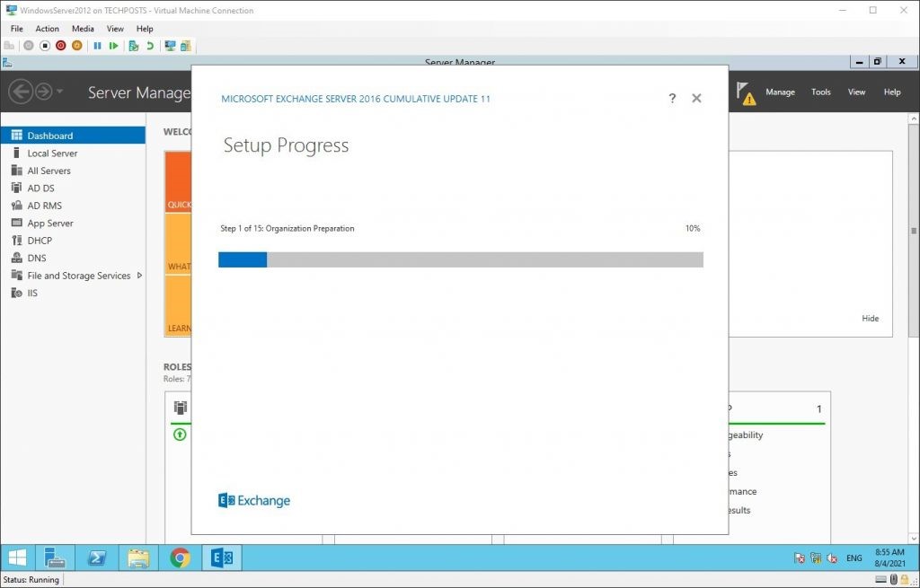Open File Explorer from the taskbar

(x=138, y=558)
